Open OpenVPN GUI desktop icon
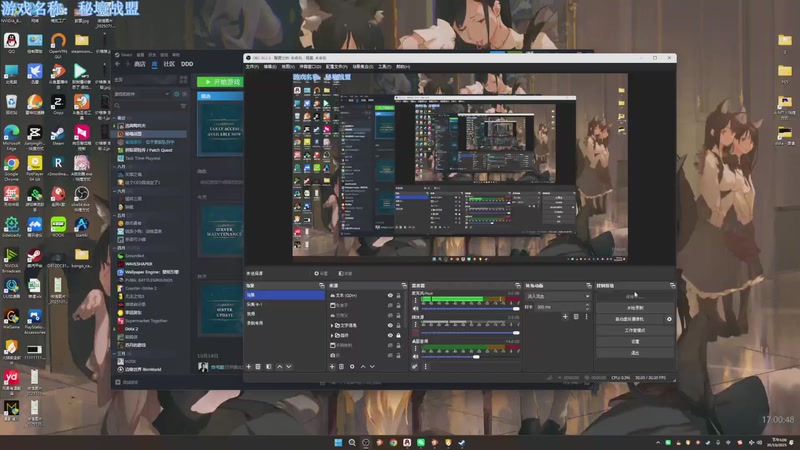The height and width of the screenshot is (450, 800). click(x=58, y=44)
